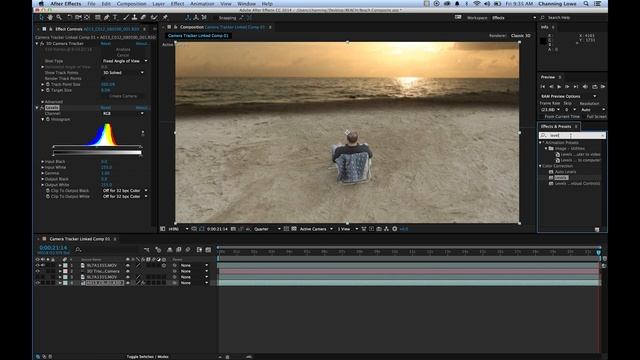Click the levels search field in Effects & Presets
Screen dimensions: 640x360
[572, 135]
